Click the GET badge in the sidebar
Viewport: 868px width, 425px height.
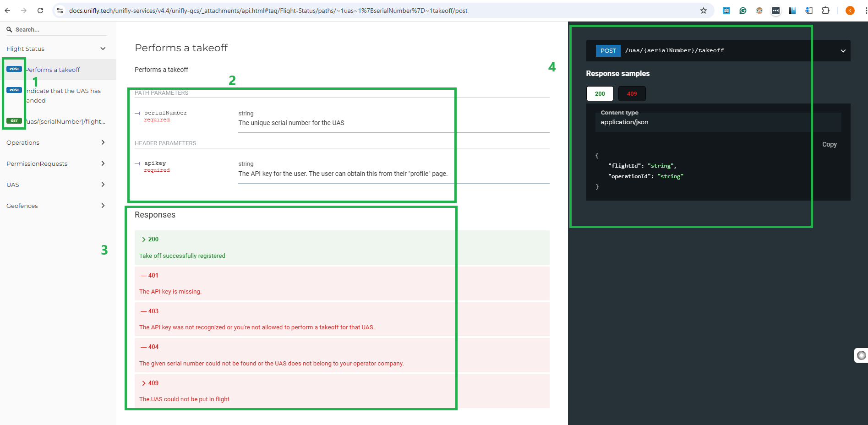point(14,120)
